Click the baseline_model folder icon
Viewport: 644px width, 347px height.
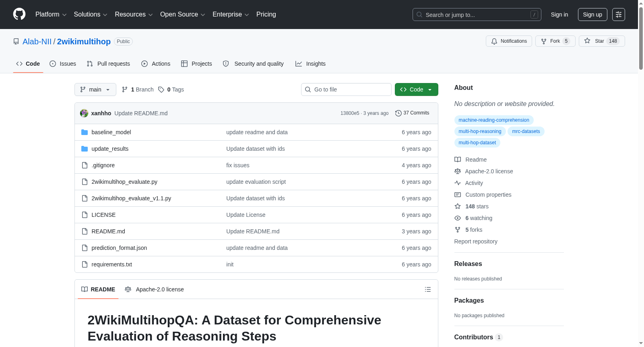pyautogui.click(x=85, y=132)
